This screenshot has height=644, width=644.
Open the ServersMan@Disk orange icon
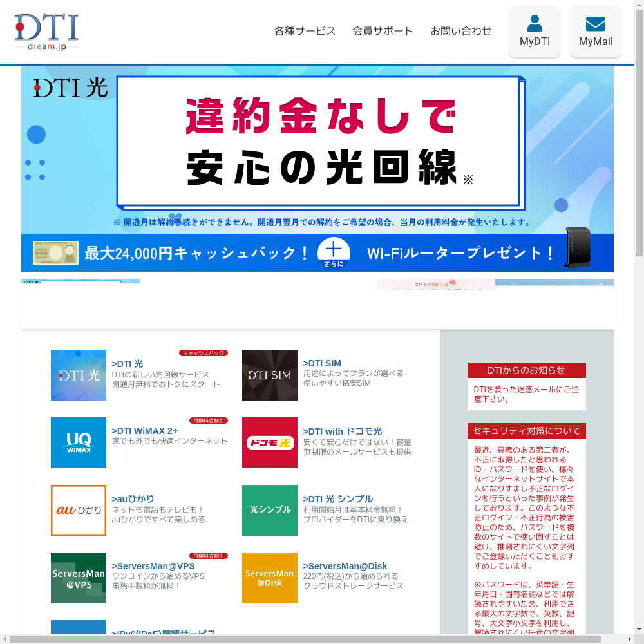click(x=270, y=578)
